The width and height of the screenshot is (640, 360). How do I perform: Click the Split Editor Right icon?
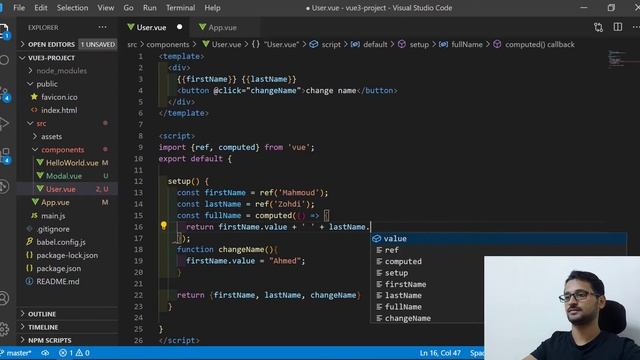pos(618,27)
